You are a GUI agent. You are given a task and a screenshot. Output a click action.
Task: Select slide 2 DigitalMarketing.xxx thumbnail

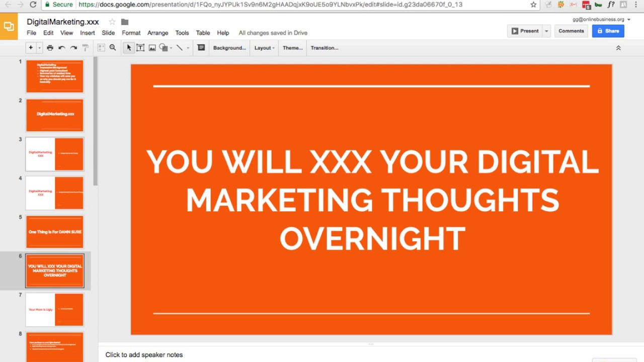click(55, 115)
